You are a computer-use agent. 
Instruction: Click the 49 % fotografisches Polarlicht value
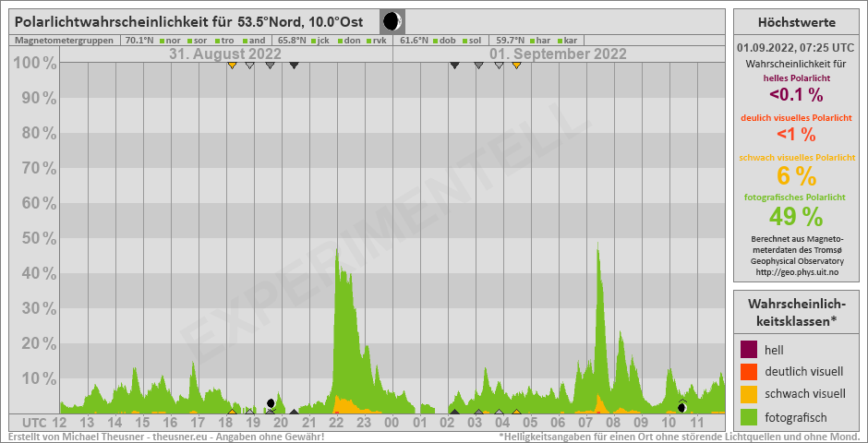point(795,216)
